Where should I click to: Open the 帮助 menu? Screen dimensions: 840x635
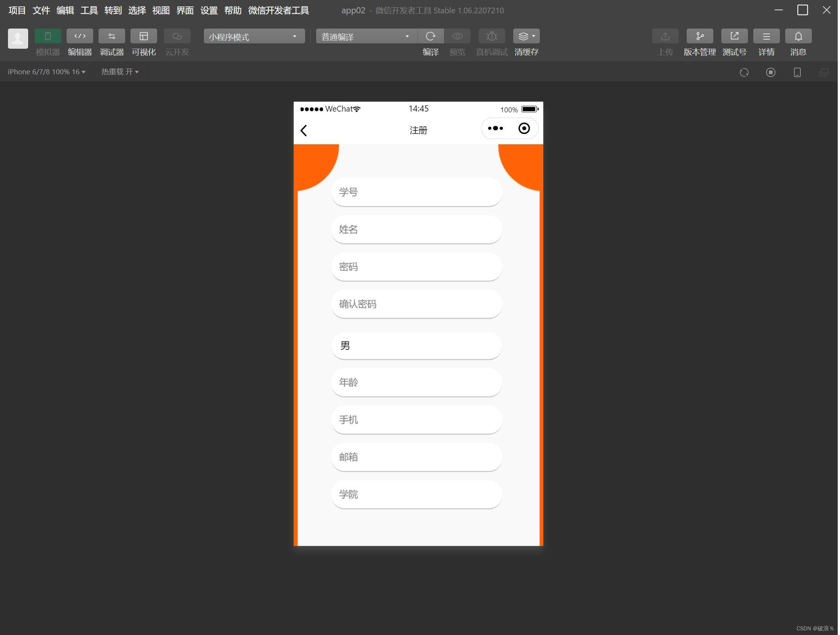(233, 10)
